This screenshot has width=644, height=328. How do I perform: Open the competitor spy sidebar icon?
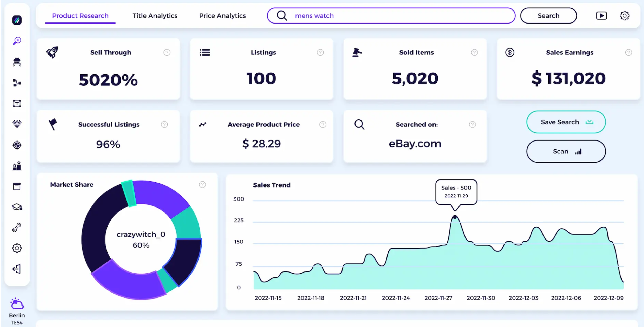pos(17,62)
